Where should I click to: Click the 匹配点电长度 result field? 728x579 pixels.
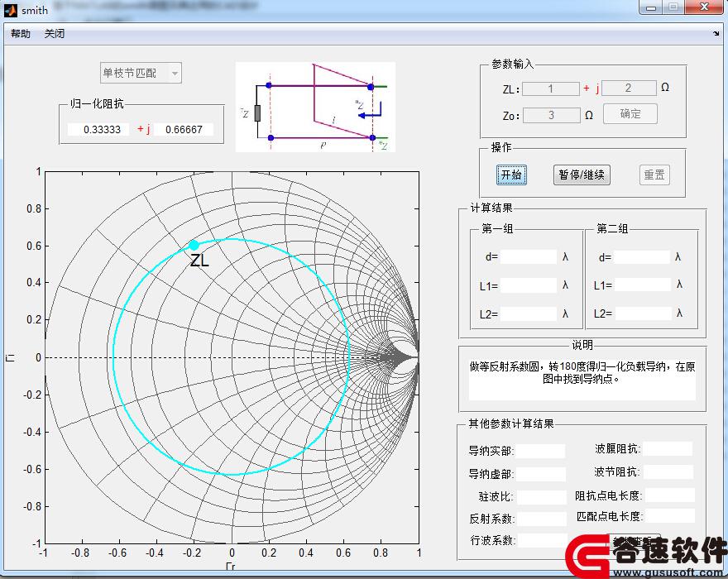point(670,515)
